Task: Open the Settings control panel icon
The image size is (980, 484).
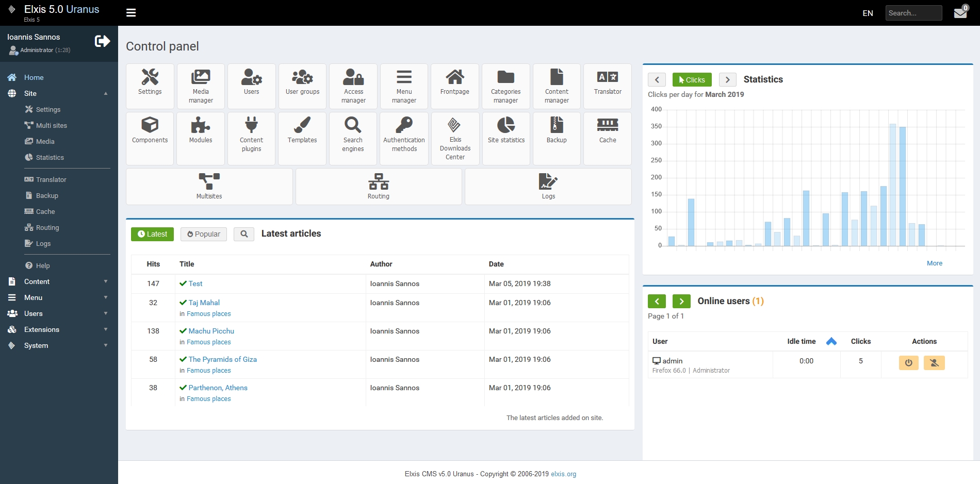Action: [150, 86]
